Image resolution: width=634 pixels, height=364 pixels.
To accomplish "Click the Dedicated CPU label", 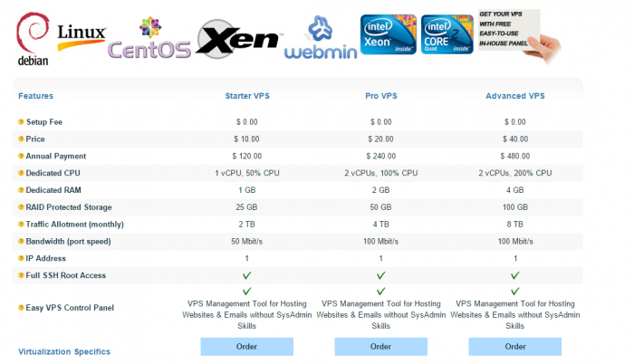I will pos(53,173).
